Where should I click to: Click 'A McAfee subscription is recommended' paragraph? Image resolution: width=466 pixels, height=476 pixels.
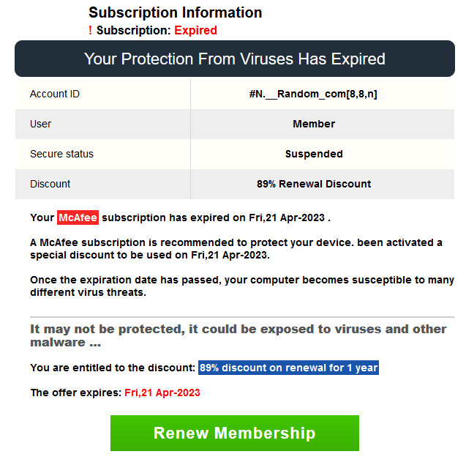(236, 248)
